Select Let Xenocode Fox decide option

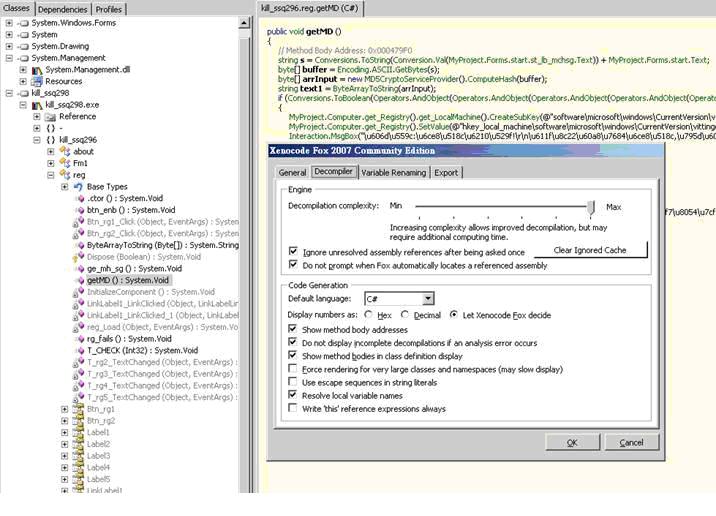pyautogui.click(x=453, y=315)
